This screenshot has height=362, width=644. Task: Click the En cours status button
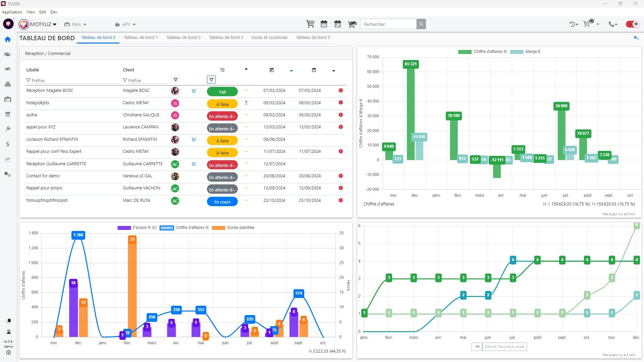[x=222, y=202]
